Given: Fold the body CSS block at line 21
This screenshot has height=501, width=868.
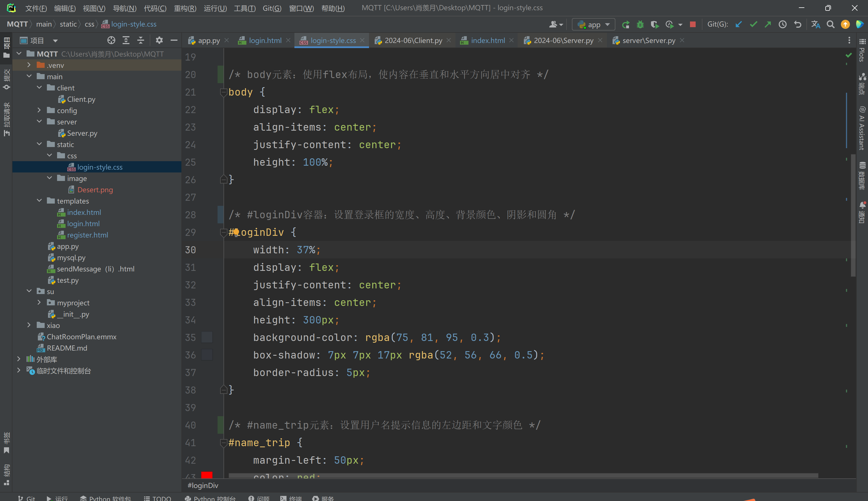Looking at the screenshot, I should click(223, 92).
